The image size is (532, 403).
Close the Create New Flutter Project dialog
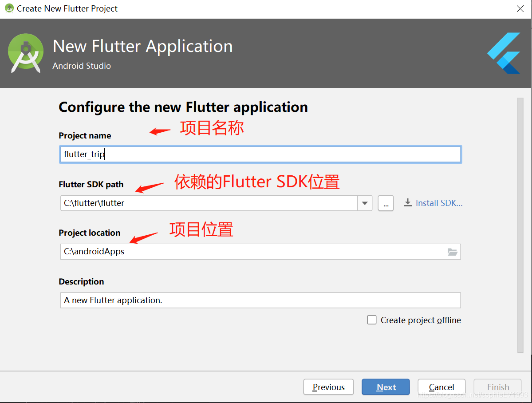point(520,8)
